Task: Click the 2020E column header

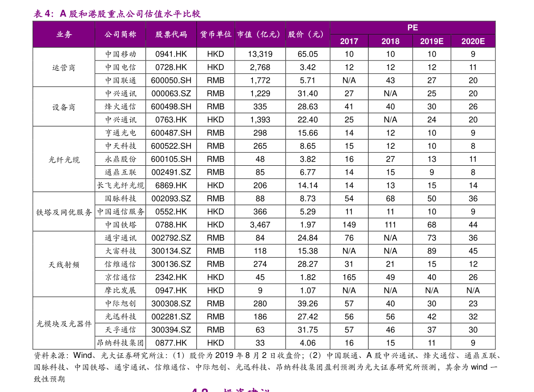Action: 473,41
